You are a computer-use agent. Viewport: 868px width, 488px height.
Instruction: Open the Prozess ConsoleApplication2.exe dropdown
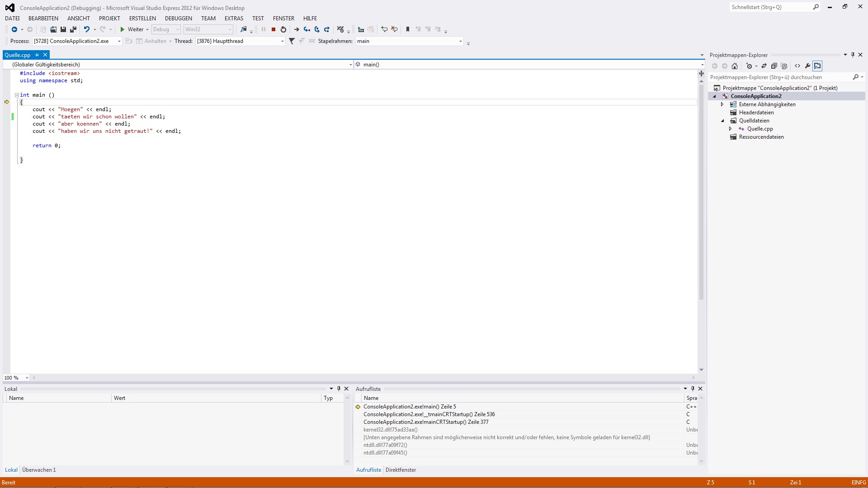[x=119, y=41]
